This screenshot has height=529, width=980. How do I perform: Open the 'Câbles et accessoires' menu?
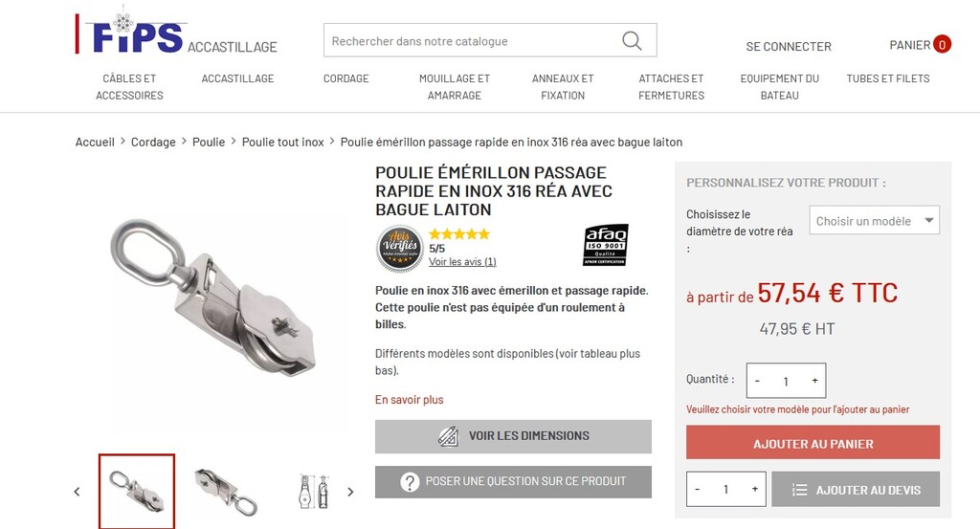[129, 86]
